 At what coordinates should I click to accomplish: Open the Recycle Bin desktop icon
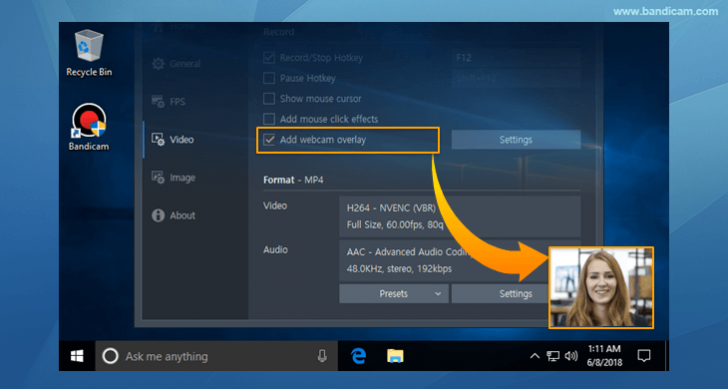(89, 53)
